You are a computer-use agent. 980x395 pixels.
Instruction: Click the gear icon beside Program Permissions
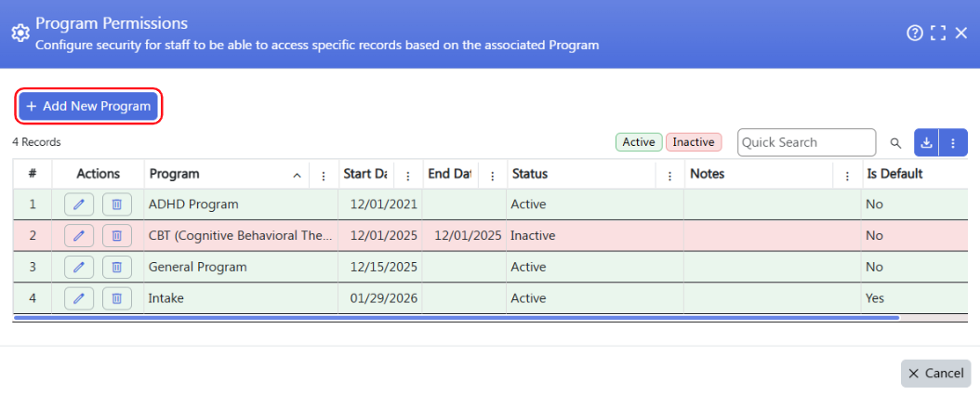pyautogui.click(x=20, y=33)
